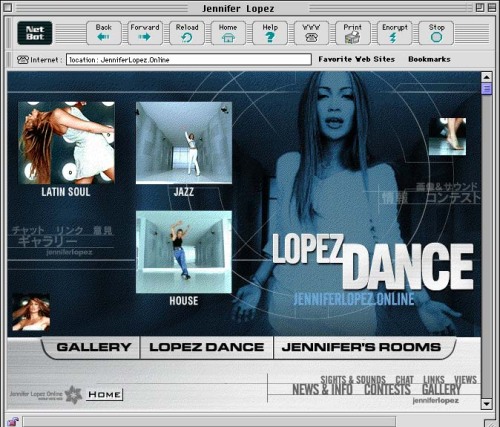
Task: Click the Back arrow toolbar button
Action: pyautogui.click(x=104, y=33)
